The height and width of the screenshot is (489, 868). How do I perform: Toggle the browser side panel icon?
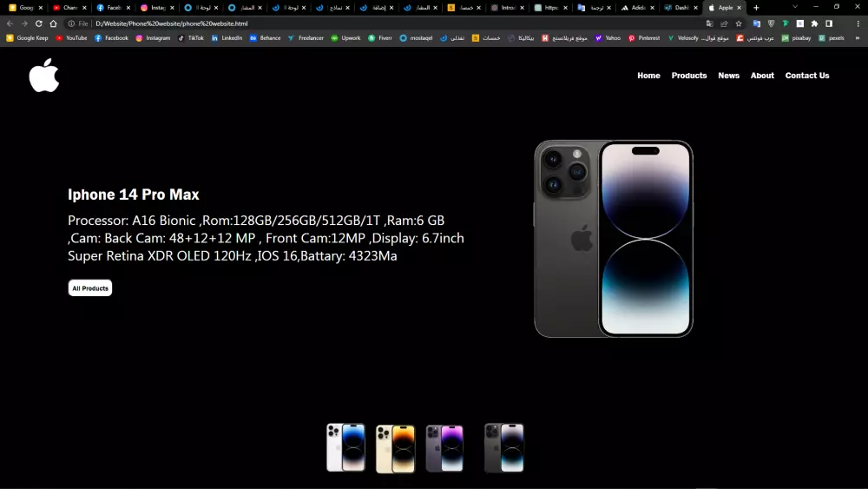point(829,23)
